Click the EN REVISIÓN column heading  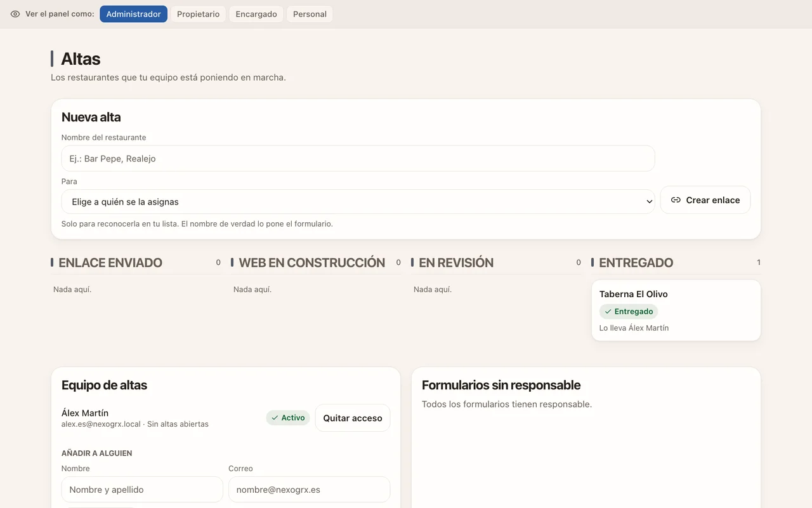coord(456,263)
